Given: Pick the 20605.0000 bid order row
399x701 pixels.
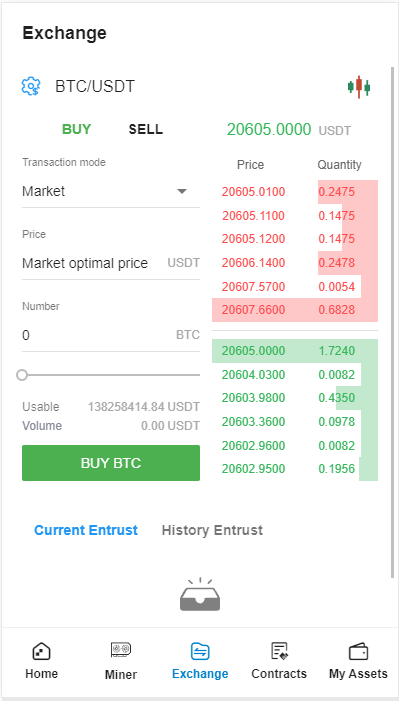Looking at the screenshot, I should tap(295, 351).
